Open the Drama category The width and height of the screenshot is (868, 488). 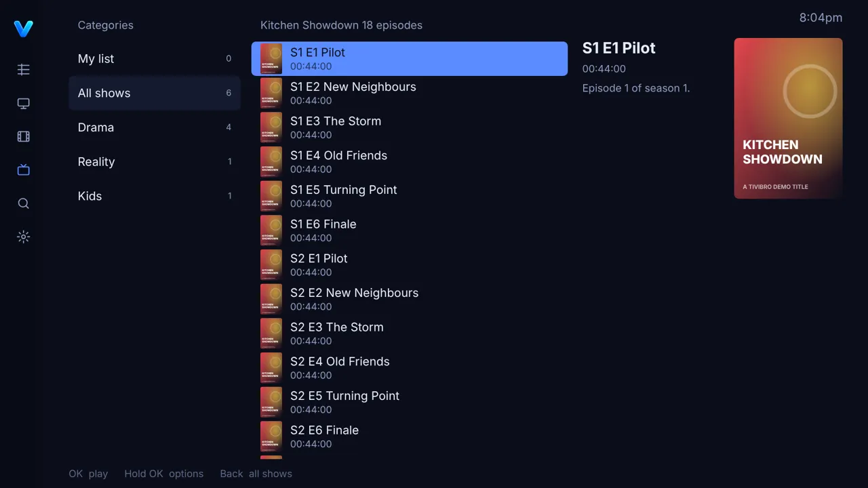click(155, 127)
